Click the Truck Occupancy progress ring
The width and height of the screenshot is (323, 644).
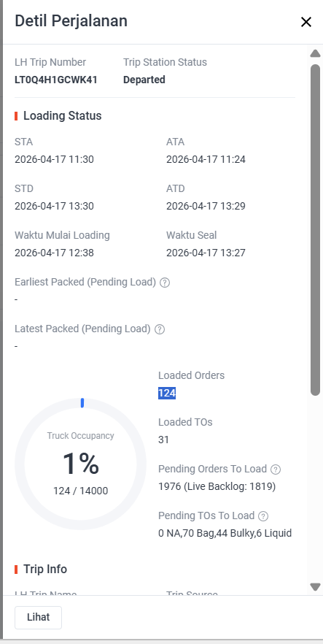pyautogui.click(x=81, y=464)
